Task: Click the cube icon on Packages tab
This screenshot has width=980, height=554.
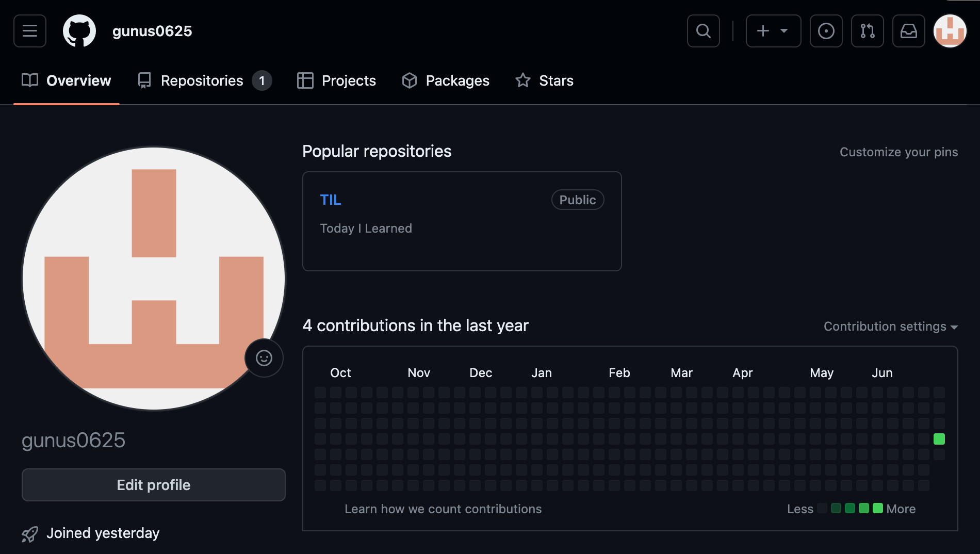Action: [410, 80]
